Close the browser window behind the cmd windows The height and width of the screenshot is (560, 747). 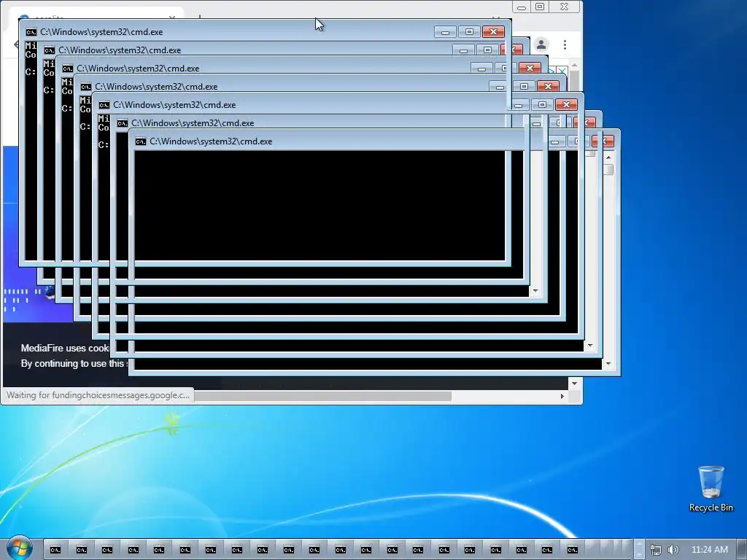point(564,7)
